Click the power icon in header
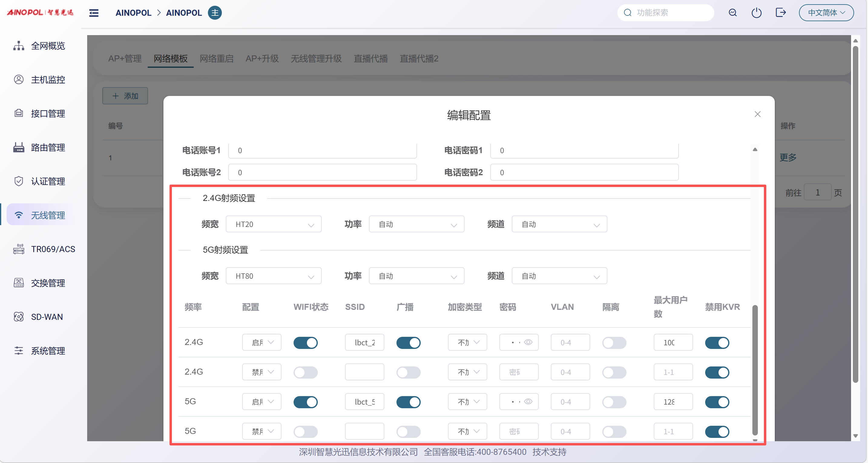The width and height of the screenshot is (868, 463). point(756,13)
